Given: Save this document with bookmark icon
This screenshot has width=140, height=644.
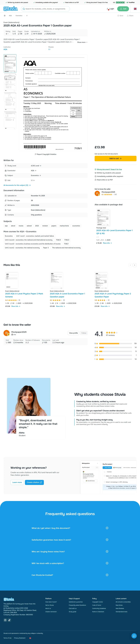Looking at the screenshot, I should [x=120, y=16].
